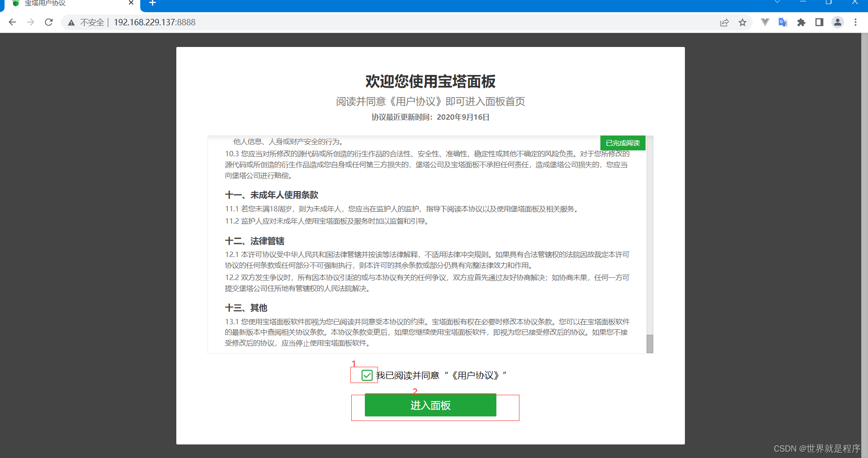Close the 宝塔用户协议 tab
The height and width of the screenshot is (458, 868).
pos(131,3)
